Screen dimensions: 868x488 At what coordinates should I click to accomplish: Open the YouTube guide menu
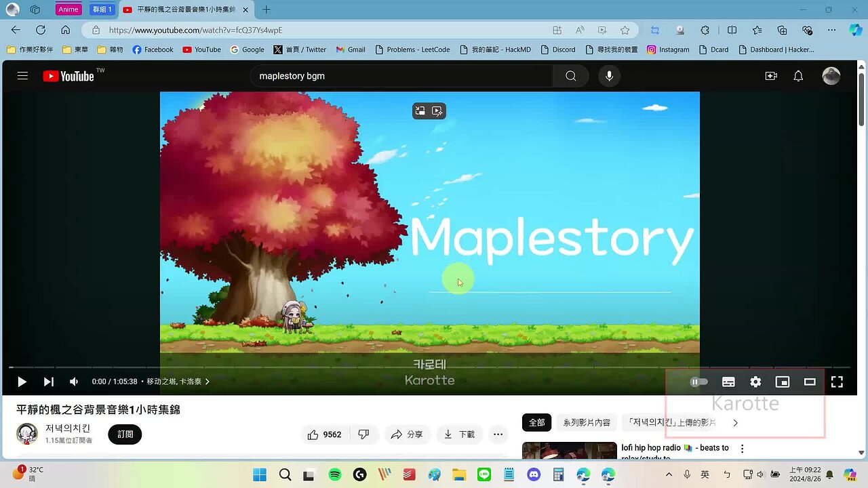pyautogui.click(x=22, y=76)
